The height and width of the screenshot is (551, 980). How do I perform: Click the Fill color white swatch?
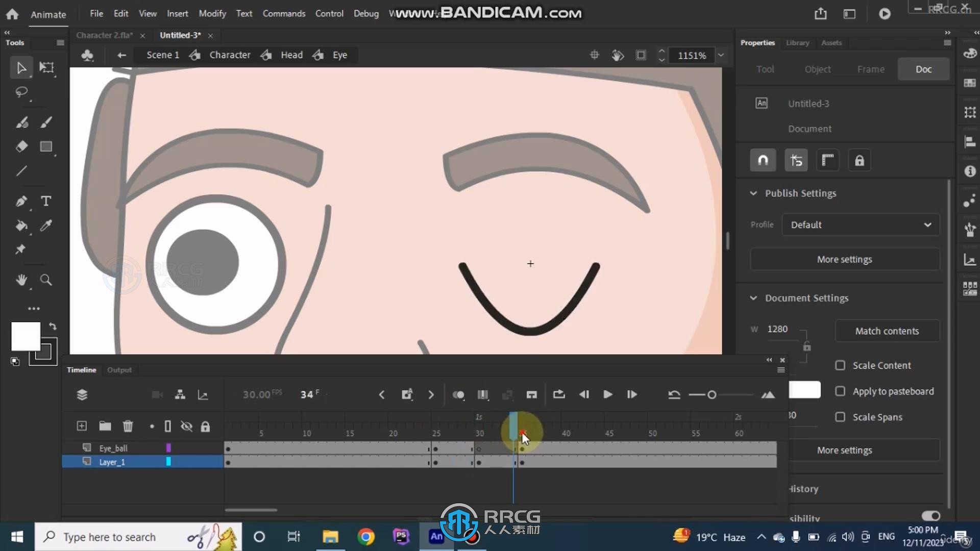click(x=26, y=336)
